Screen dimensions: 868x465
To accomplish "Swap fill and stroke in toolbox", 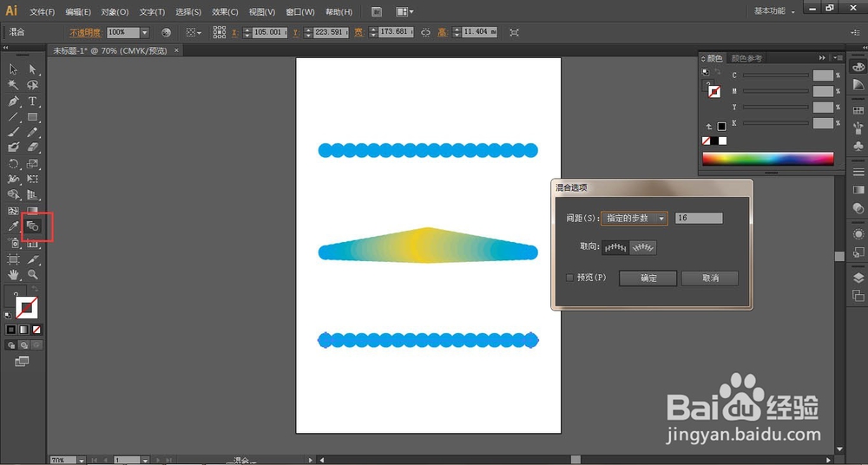I will [x=35, y=289].
